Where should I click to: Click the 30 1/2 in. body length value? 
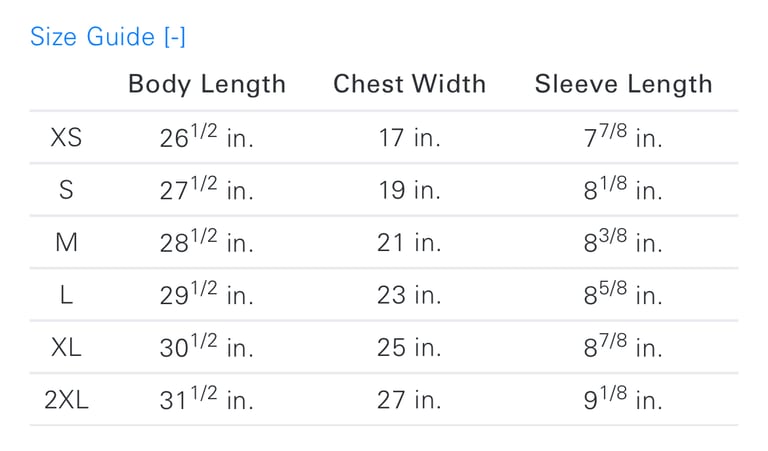(x=207, y=348)
